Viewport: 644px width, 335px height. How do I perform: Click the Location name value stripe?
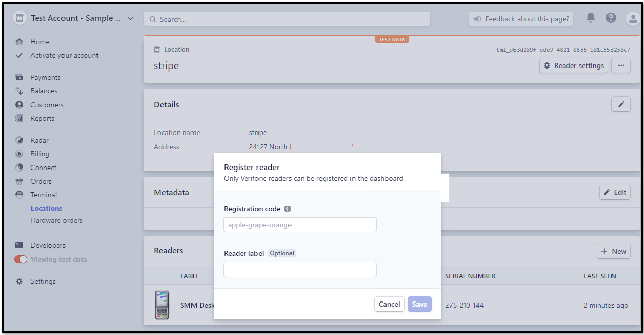(258, 132)
